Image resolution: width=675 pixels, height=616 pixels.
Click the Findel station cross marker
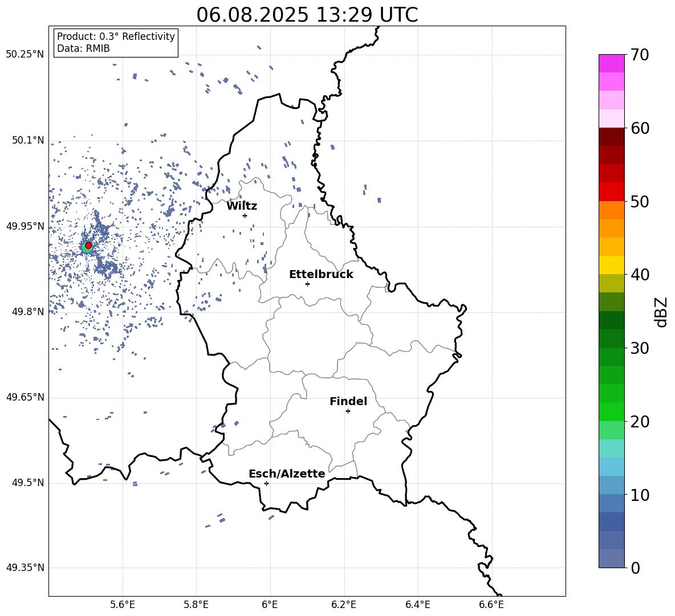click(348, 411)
